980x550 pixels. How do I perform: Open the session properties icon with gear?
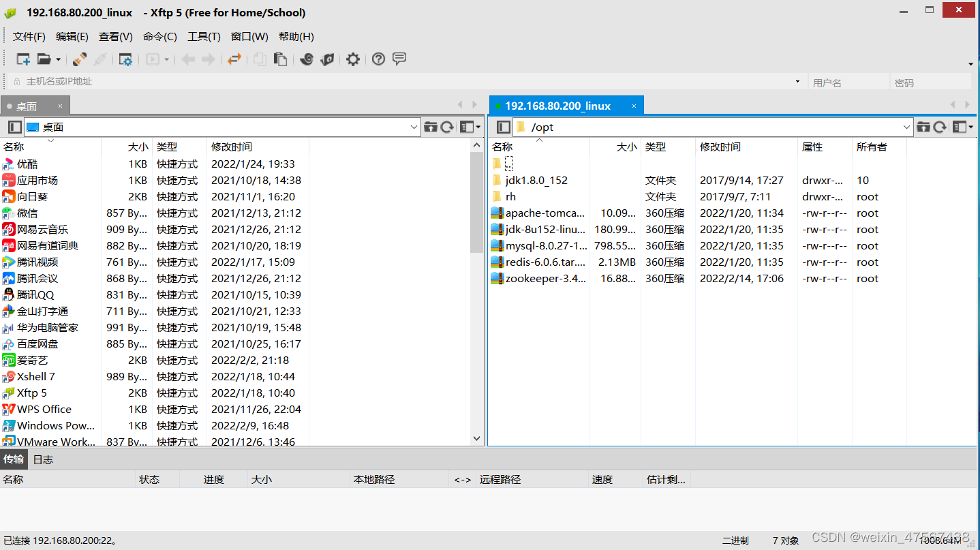(x=125, y=59)
